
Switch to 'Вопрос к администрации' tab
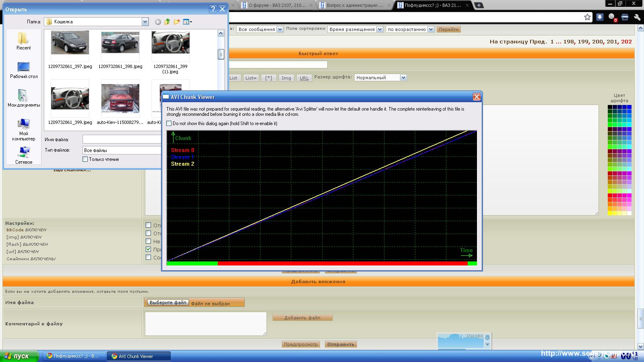(353, 5)
